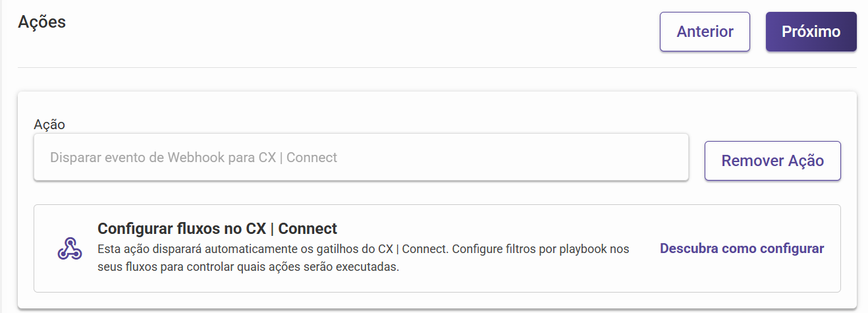Go to the next step with Próximo
The height and width of the screenshot is (313, 868).
click(811, 32)
